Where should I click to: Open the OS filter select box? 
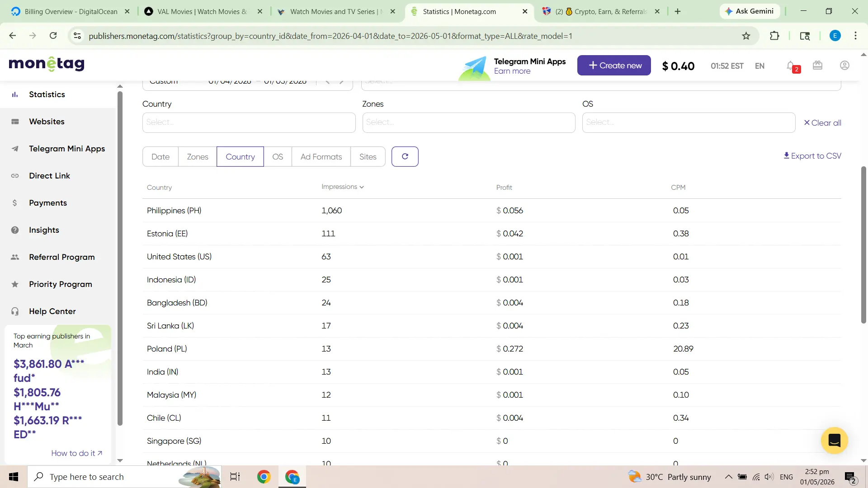689,122
